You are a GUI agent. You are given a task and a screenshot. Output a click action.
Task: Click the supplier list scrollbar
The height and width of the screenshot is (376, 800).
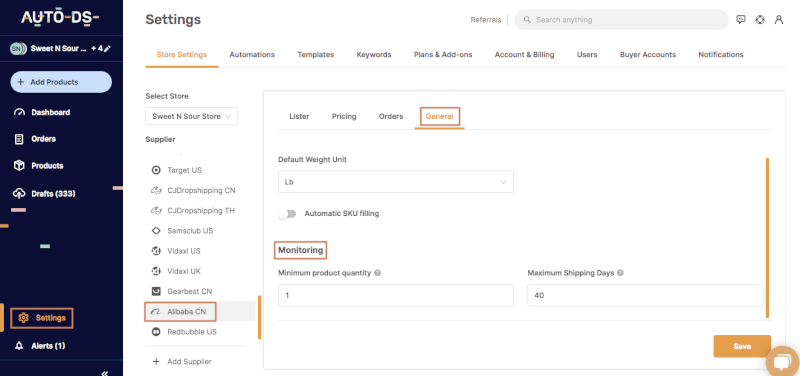[260, 317]
